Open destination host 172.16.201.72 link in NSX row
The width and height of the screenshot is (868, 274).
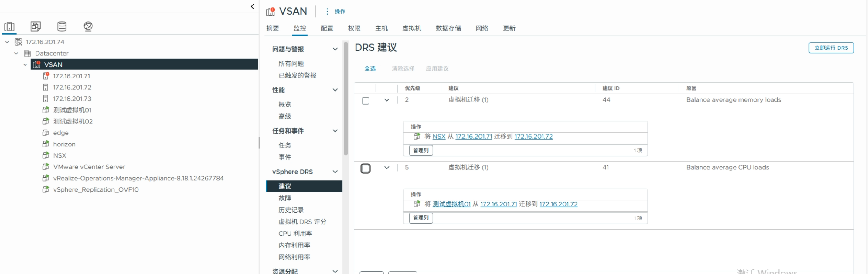[x=533, y=136]
